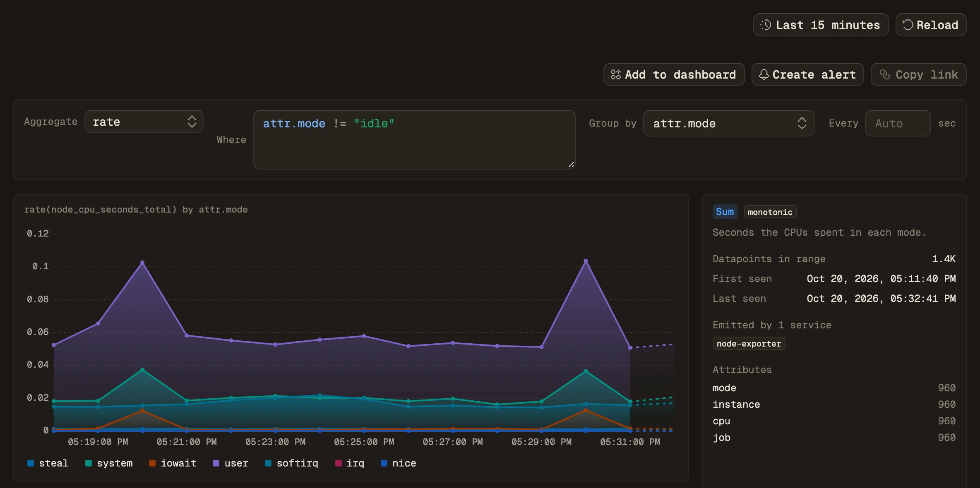Select the cpu attribute row
Image resolution: width=980 pixels, height=488 pixels.
click(834, 421)
